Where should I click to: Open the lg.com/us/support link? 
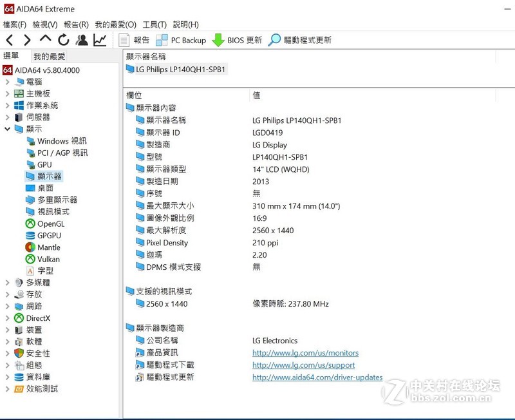303,365
